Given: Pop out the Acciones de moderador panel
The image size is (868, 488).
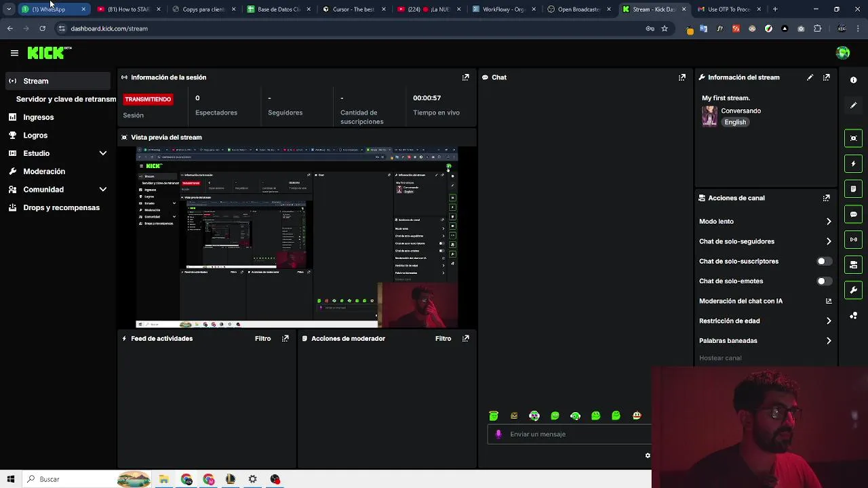Looking at the screenshot, I should [465, 338].
